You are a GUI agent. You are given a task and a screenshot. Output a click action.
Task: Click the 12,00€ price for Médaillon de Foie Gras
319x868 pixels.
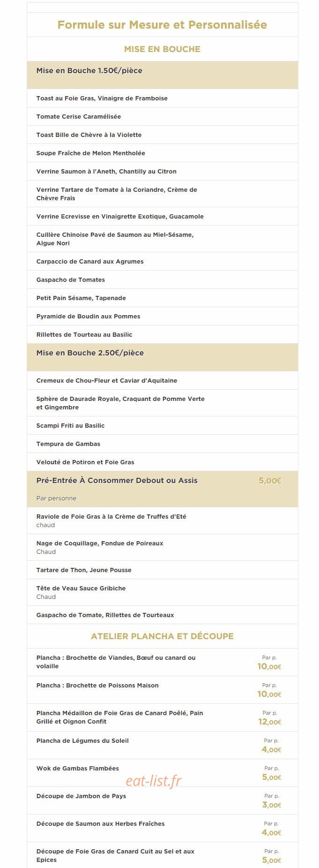[270, 722]
